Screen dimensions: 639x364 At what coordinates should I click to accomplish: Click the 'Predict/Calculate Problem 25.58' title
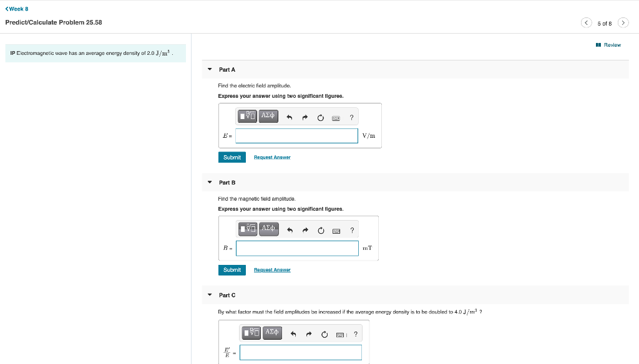point(54,22)
